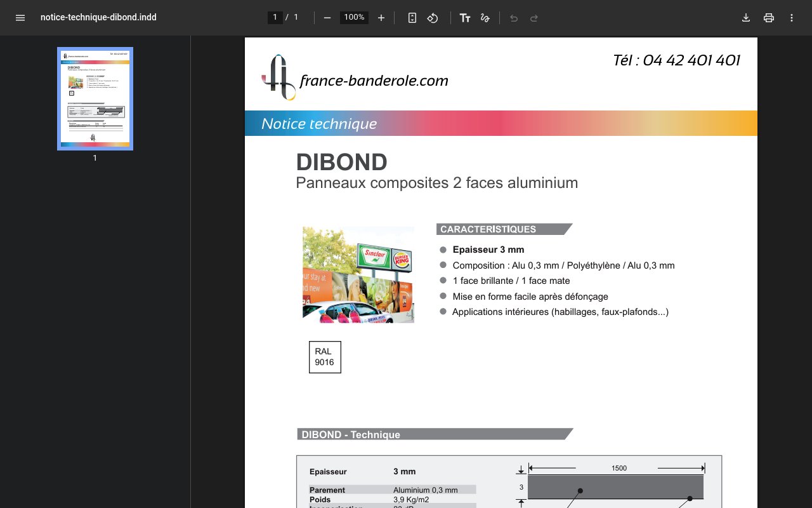
Task: Click the CARACTERISTIQUES section header
Action: (504, 229)
